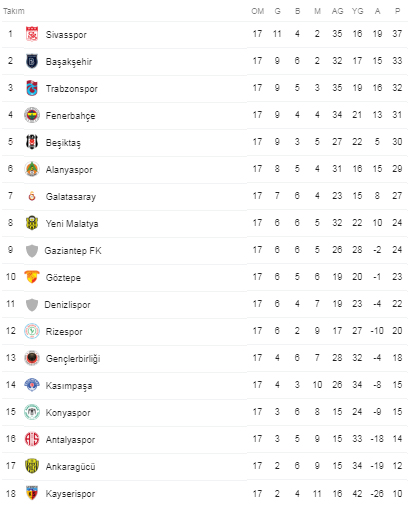408x517 pixels.
Task: Select the Göztepe team logo
Action: [x=32, y=277]
